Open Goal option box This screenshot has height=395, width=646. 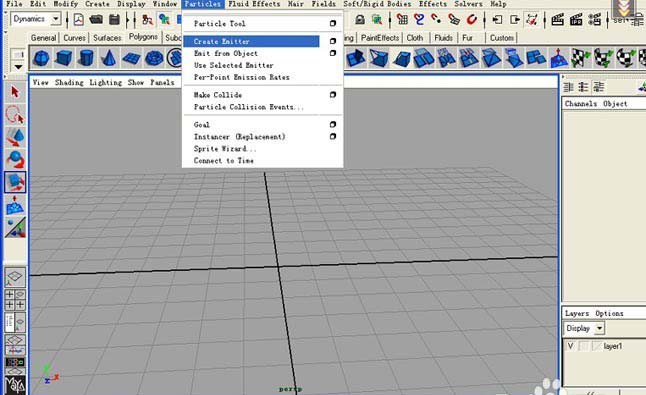coord(333,124)
